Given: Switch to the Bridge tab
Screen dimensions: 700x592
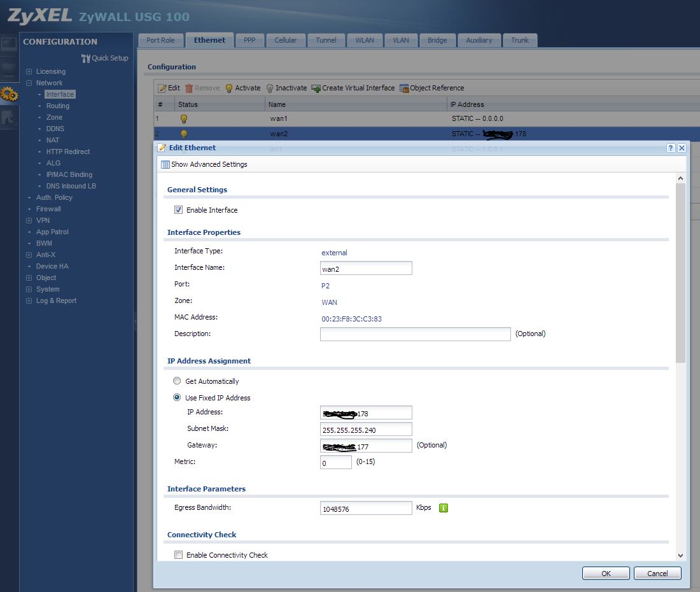Looking at the screenshot, I should 437,40.
